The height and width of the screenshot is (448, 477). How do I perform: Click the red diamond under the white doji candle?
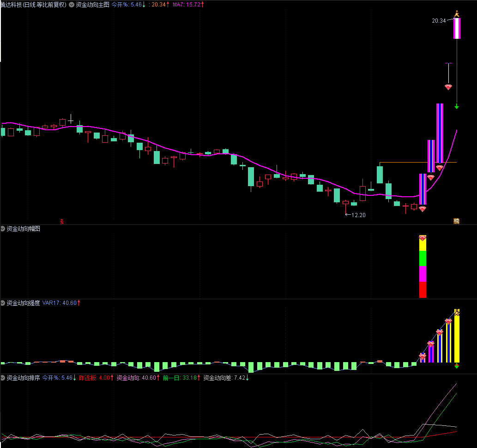tap(448, 87)
